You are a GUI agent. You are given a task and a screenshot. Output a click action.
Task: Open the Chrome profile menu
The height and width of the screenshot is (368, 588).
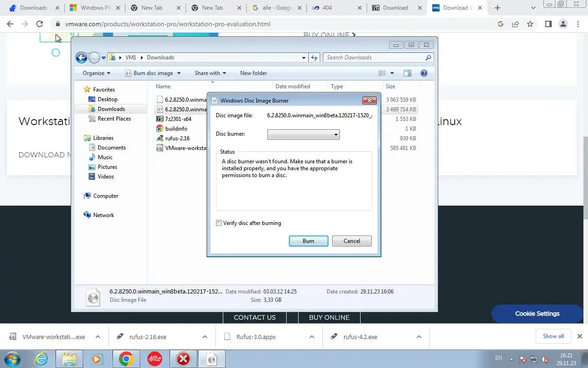(x=563, y=24)
